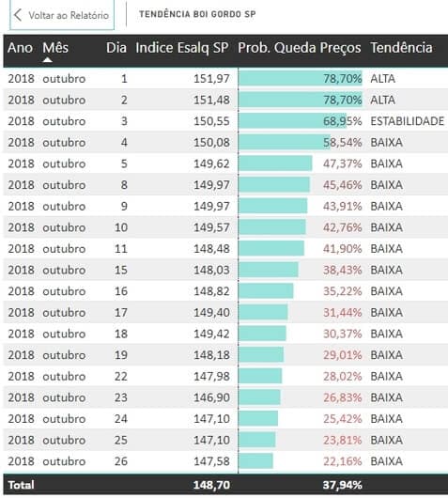Select the 68,95% probability bar
The height and width of the screenshot is (498, 448).
coord(292,121)
